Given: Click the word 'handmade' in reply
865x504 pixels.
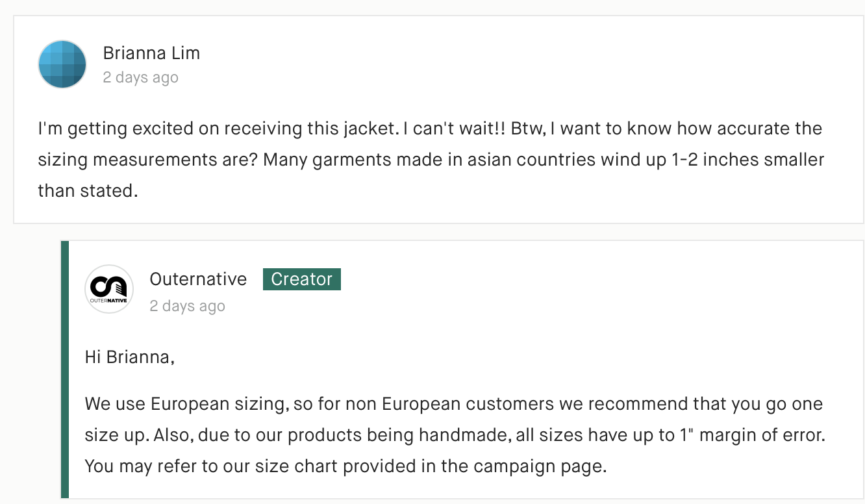Looking at the screenshot, I should pyautogui.click(x=472, y=435).
